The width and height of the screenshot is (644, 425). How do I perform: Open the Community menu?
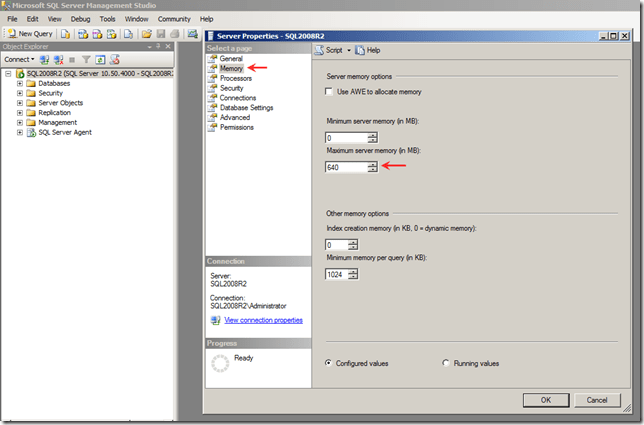173,19
